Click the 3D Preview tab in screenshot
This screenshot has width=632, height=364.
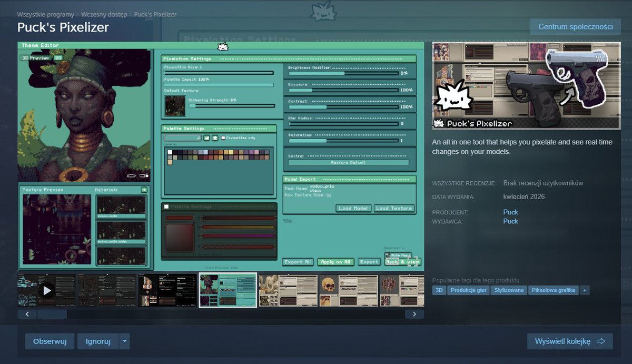tap(36, 58)
